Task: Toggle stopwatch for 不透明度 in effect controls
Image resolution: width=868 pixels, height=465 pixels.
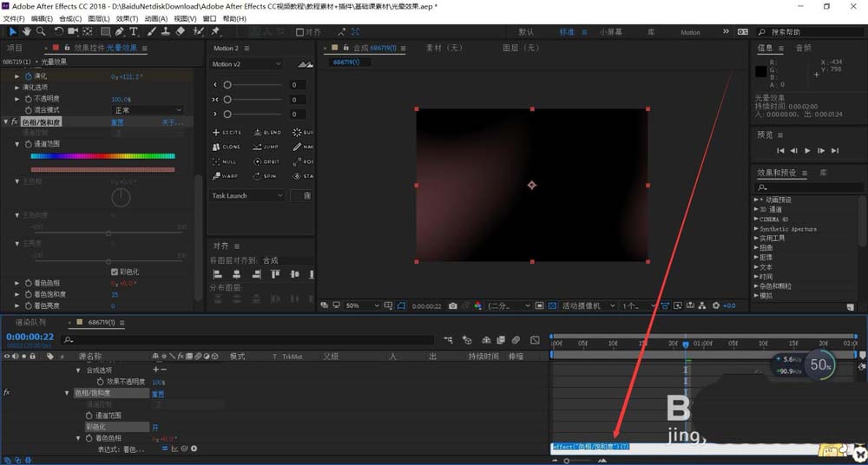Action: point(29,99)
